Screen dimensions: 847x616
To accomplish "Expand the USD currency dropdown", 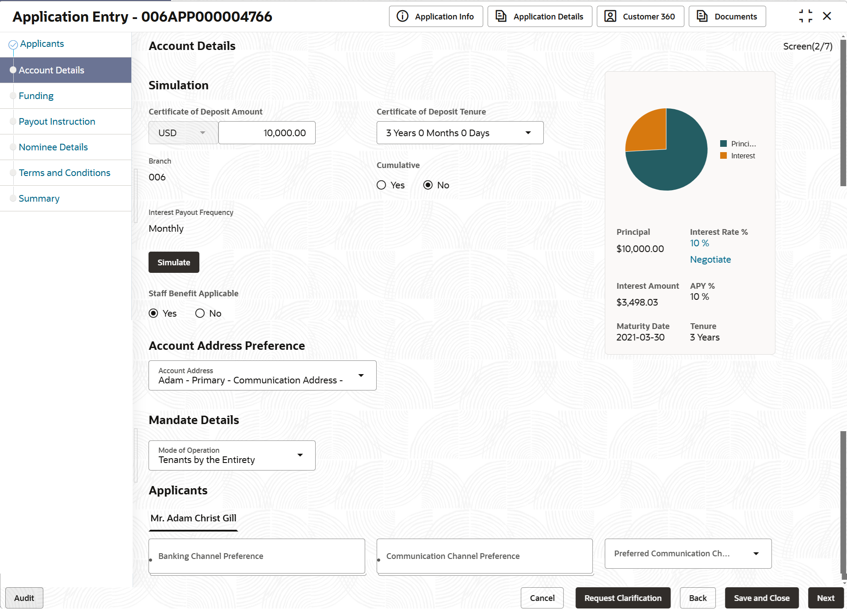I will [183, 133].
